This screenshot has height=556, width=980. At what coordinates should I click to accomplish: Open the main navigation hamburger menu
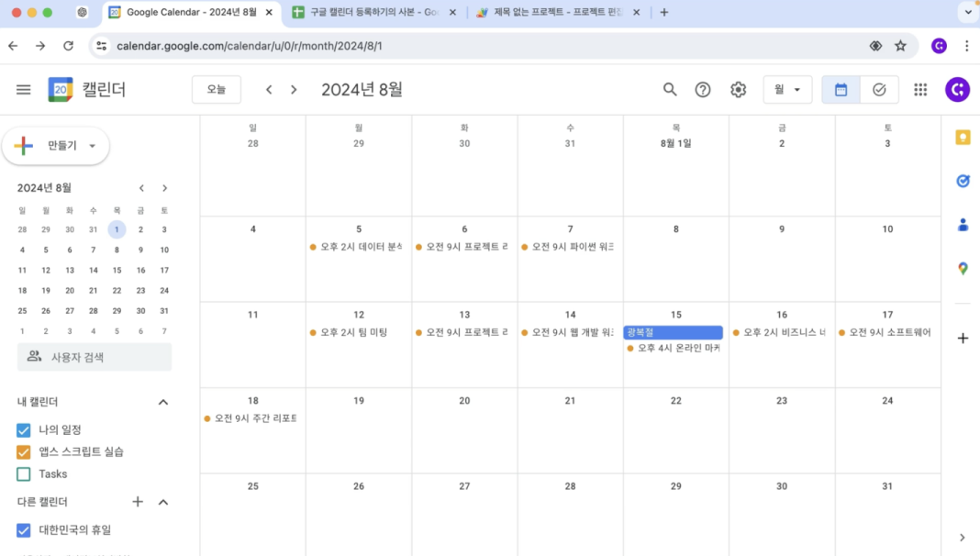[x=24, y=89]
